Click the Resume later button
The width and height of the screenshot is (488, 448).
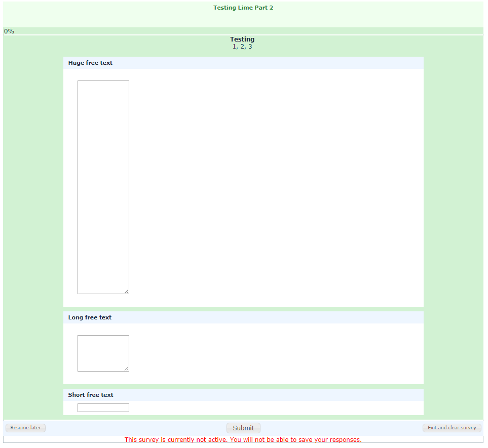25,428
